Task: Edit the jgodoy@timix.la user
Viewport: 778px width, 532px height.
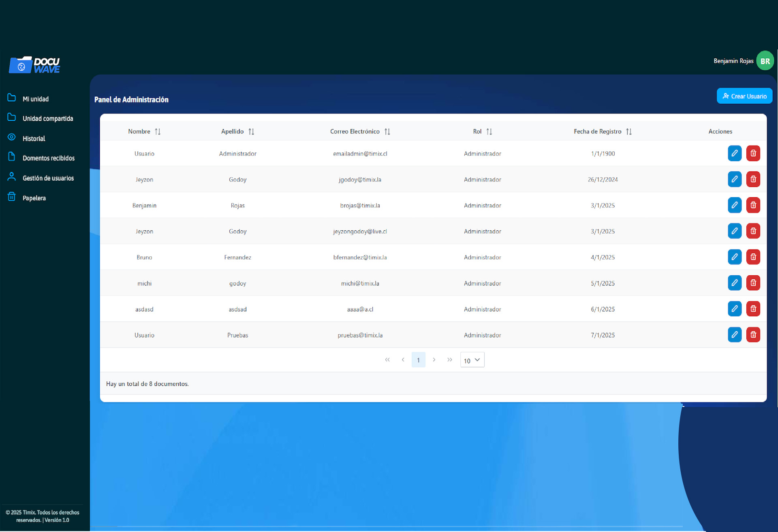Action: tap(734, 179)
